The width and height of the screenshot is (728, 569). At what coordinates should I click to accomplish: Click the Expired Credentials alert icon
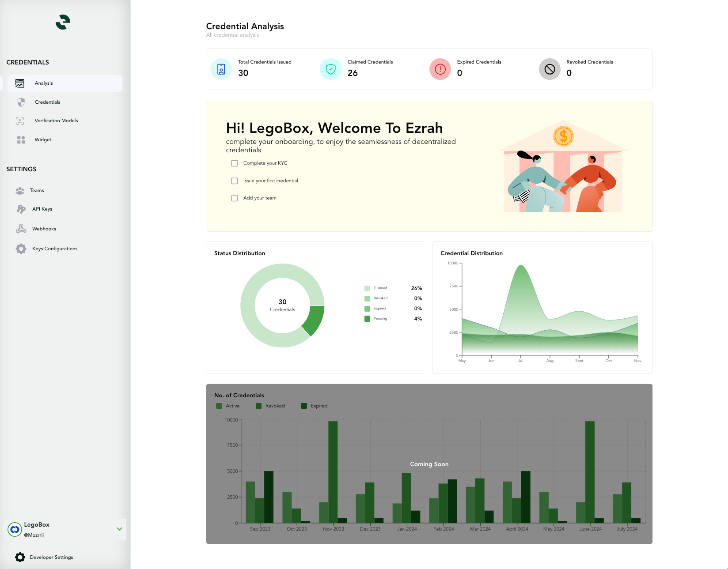pyautogui.click(x=440, y=69)
